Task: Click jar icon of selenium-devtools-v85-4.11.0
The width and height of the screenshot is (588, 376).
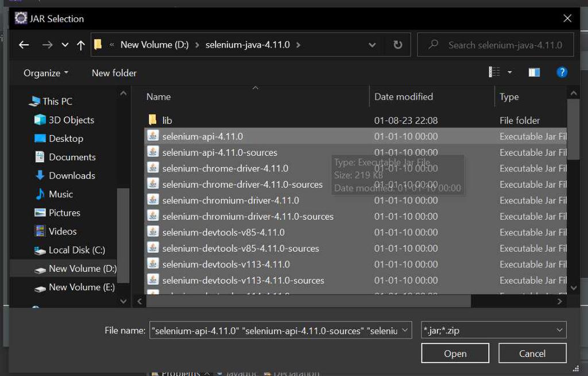Action: click(x=153, y=231)
